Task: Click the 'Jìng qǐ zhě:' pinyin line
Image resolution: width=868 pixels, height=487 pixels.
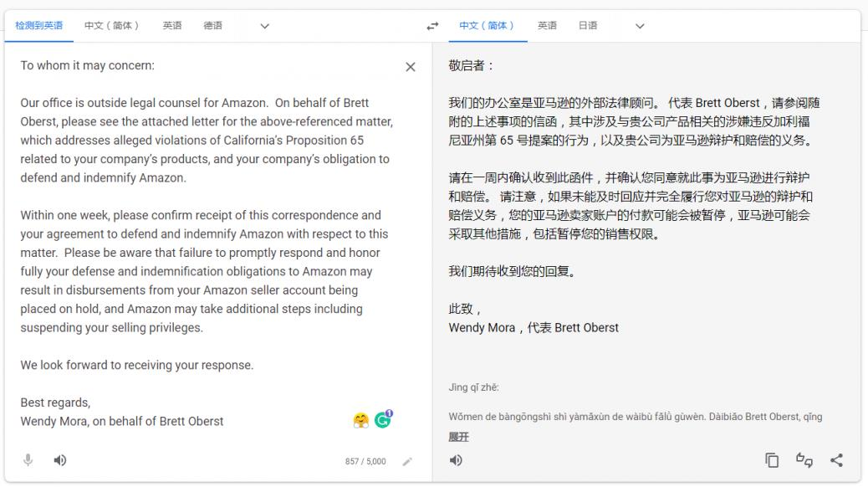Action: pyautogui.click(x=473, y=387)
